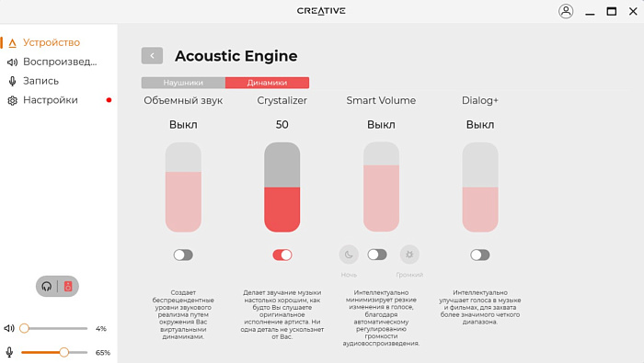This screenshot has height=363, width=644.
Task: Switch to the Наушники tab
Action: click(x=183, y=83)
